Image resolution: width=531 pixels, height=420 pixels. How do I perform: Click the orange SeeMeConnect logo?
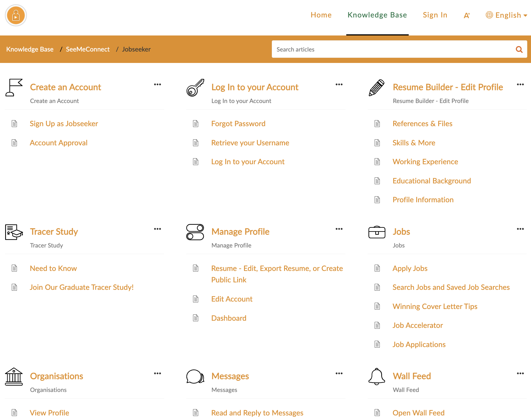[x=16, y=15]
